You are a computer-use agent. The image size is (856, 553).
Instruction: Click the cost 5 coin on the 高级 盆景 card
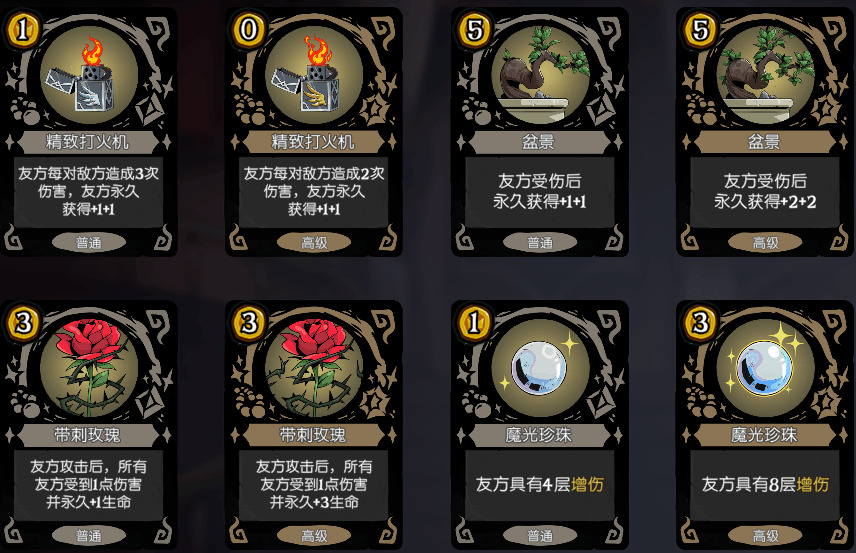[700, 29]
